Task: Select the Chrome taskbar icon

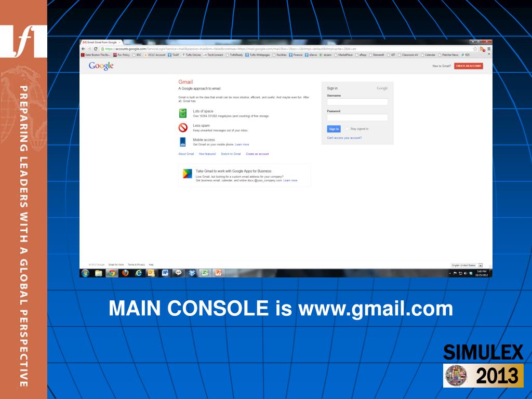Action: [x=112, y=273]
